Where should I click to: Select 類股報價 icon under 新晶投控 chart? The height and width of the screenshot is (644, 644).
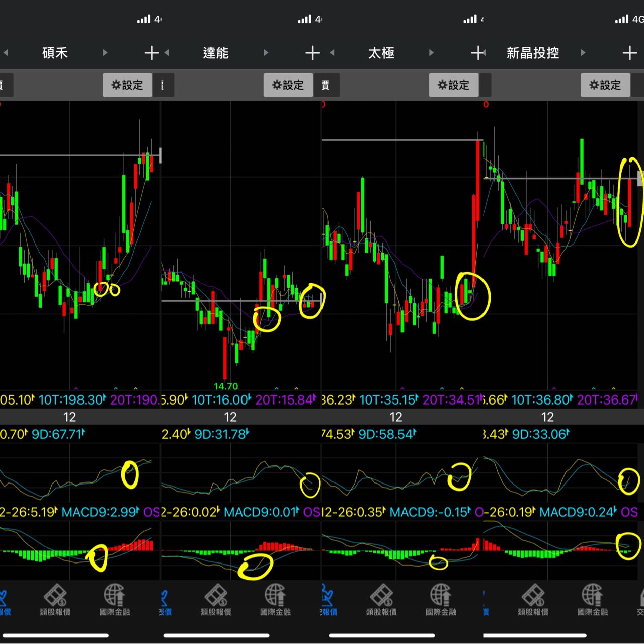[533, 600]
